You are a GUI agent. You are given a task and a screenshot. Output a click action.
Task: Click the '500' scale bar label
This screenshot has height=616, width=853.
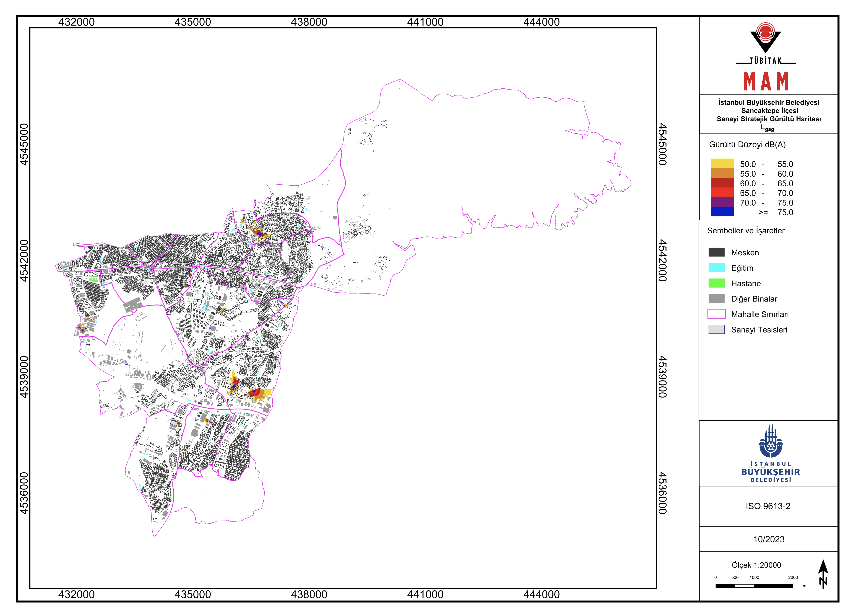(x=735, y=577)
